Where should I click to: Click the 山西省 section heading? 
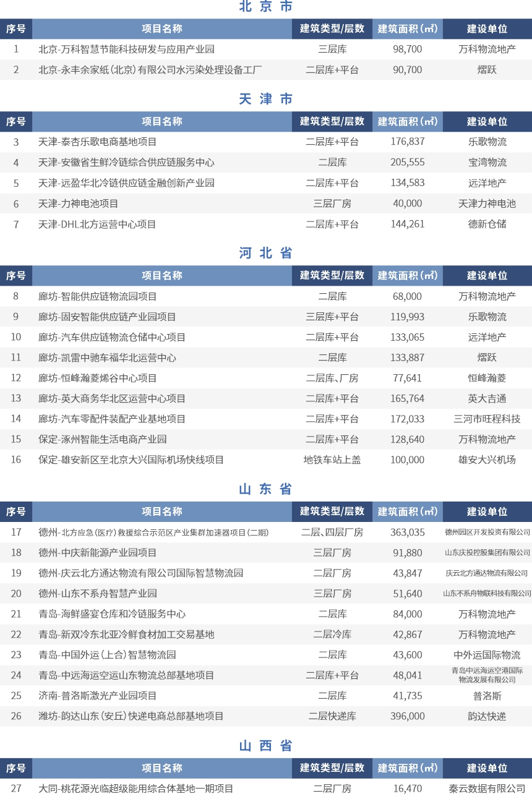(266, 746)
